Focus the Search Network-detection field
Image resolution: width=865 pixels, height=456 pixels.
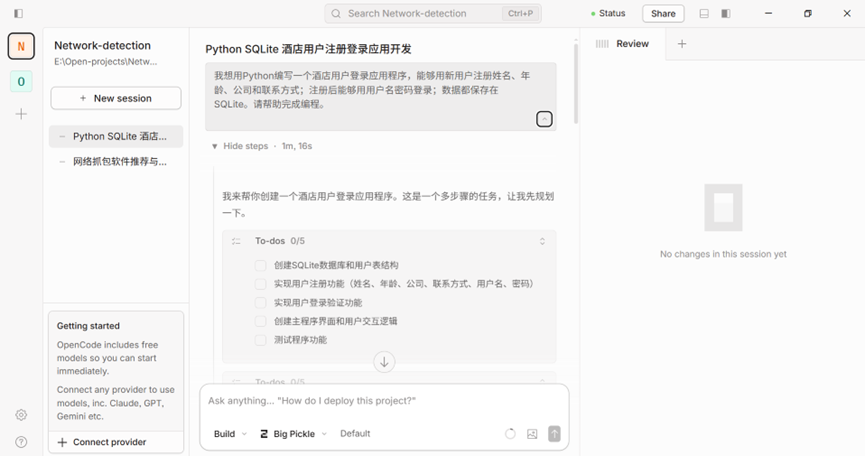click(x=433, y=14)
